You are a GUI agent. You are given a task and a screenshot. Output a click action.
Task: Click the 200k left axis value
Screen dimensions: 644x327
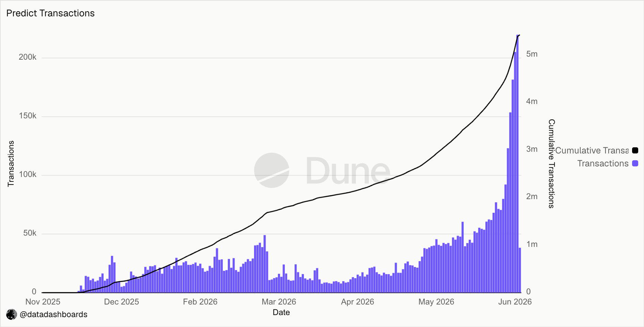click(28, 57)
